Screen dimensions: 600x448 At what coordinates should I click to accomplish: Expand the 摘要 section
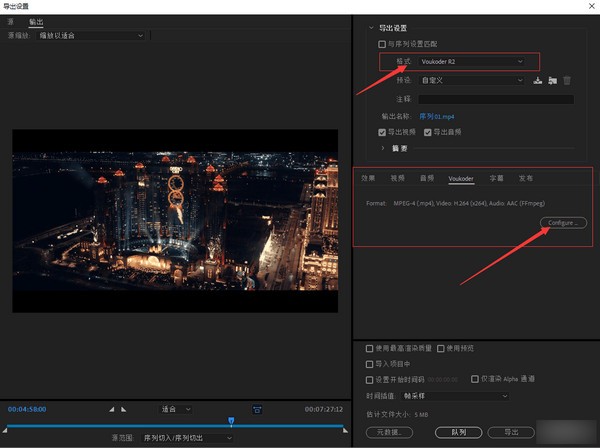tap(382, 148)
